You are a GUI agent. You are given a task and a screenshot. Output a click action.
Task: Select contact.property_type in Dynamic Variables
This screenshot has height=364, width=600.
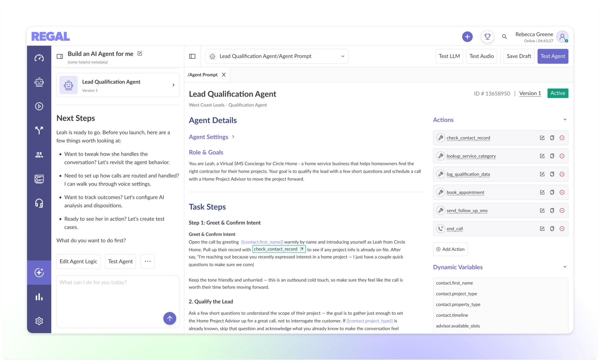click(458, 304)
